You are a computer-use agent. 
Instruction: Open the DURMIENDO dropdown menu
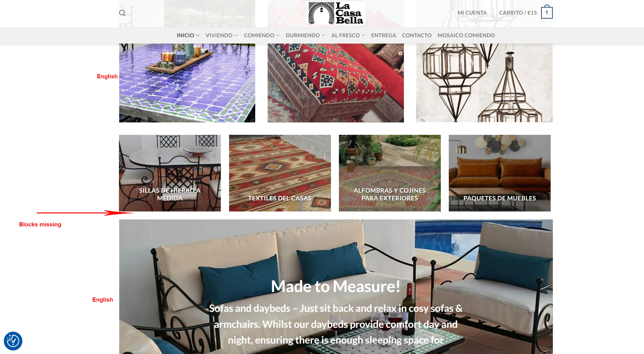(x=305, y=35)
